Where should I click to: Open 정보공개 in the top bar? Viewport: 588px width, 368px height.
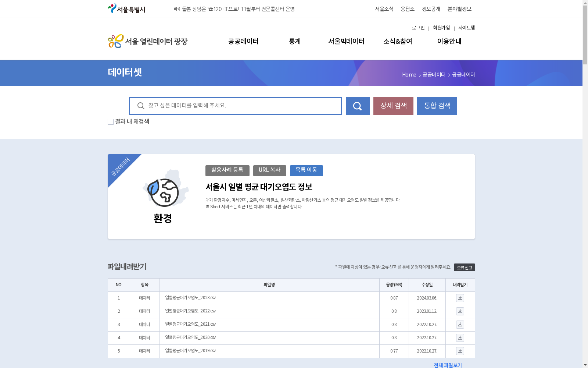coord(431,9)
